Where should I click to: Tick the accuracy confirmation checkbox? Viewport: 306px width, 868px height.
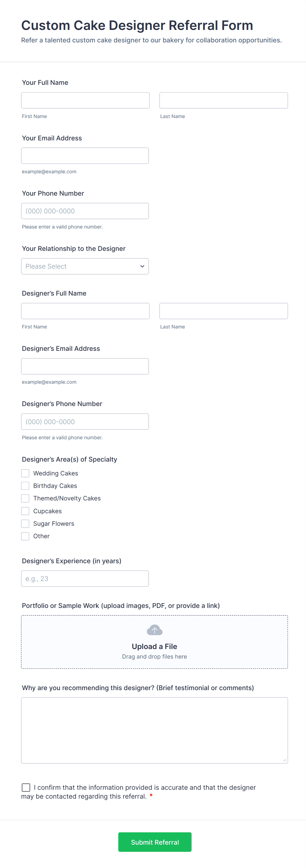(x=26, y=787)
